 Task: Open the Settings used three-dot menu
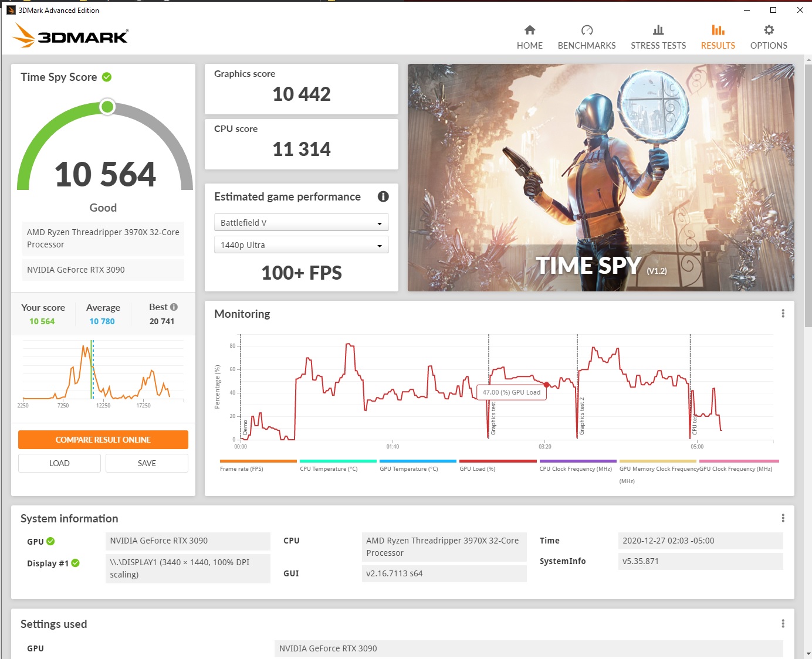783,624
